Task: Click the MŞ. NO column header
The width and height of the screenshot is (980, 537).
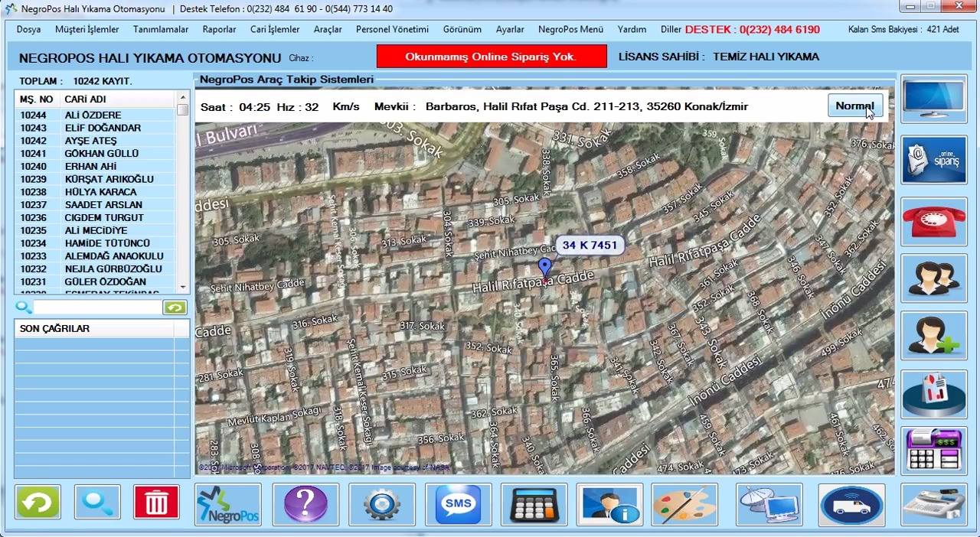Action: (x=37, y=99)
